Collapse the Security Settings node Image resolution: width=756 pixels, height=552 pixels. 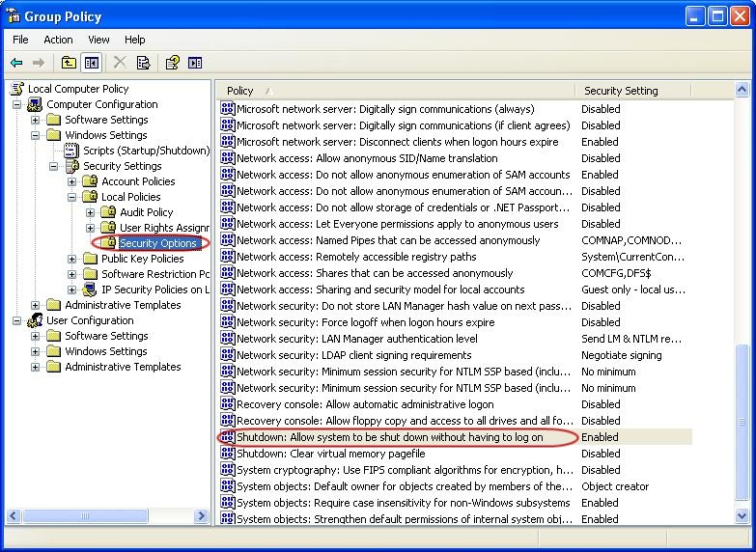[53, 166]
